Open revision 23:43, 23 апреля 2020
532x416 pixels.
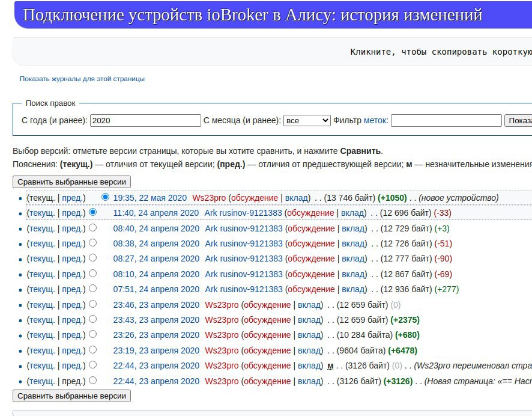pyautogui.click(x=156, y=320)
